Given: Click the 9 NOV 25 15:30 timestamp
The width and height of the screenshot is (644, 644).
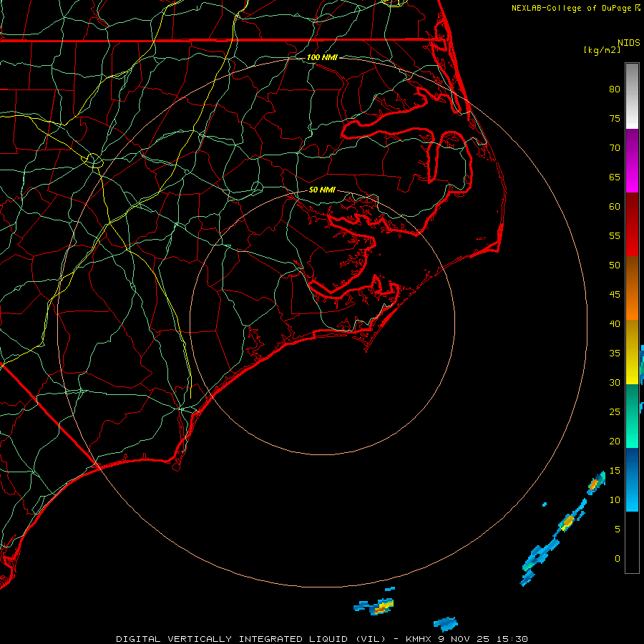Looking at the screenshot, I should tap(483, 639).
